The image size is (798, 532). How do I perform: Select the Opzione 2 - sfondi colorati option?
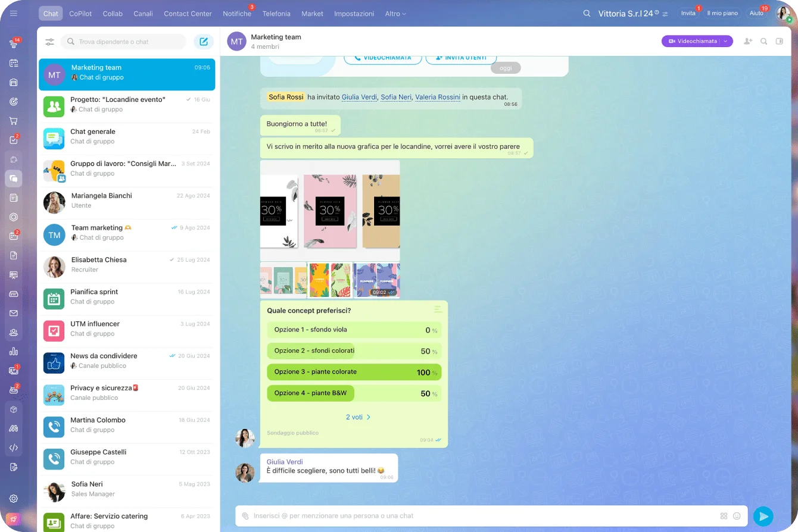coord(354,351)
